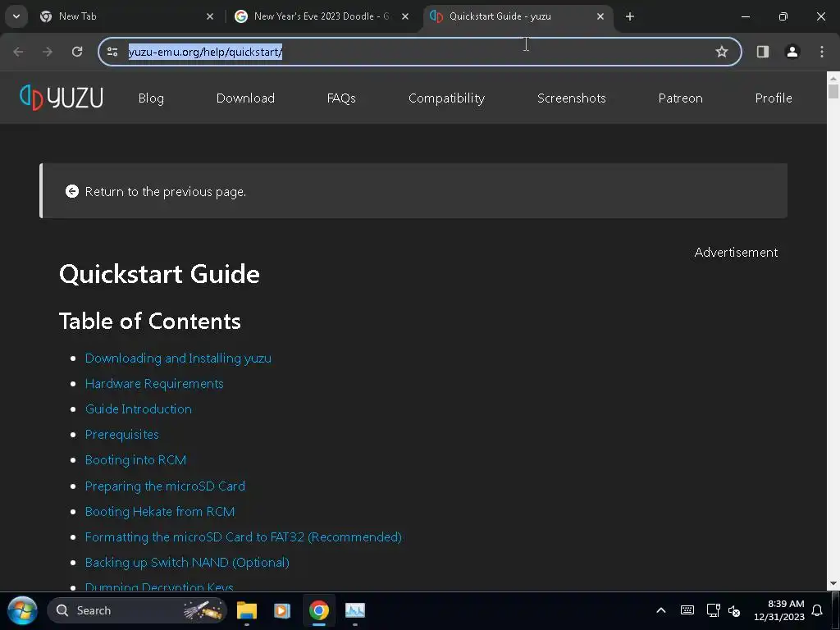
Task: Open the taskbar clock showing 8:39 AM
Action: click(x=779, y=610)
